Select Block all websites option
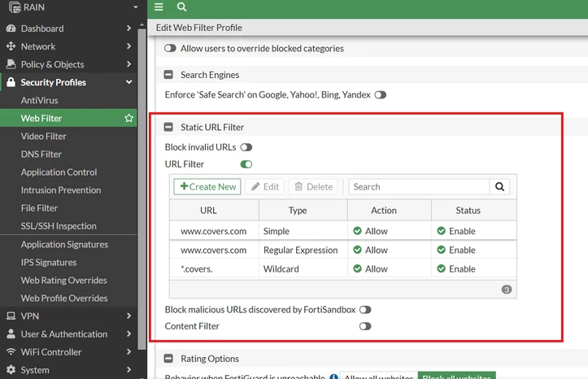This screenshot has height=379, width=588. coord(457,376)
